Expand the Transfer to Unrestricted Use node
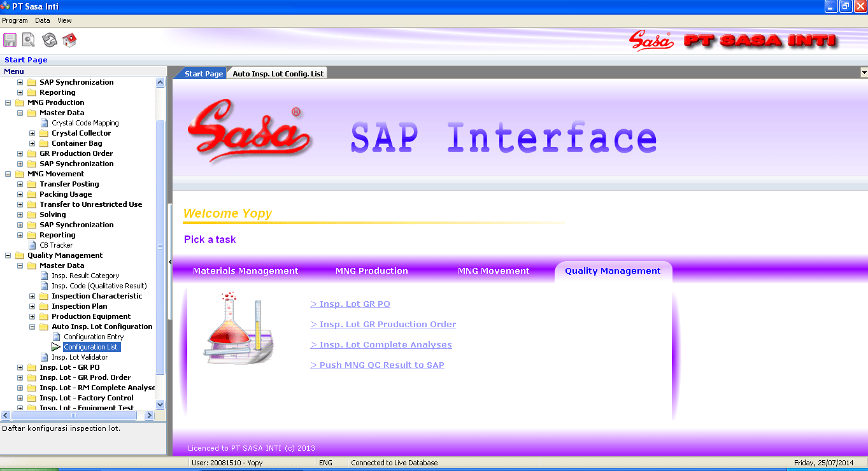 [x=20, y=204]
